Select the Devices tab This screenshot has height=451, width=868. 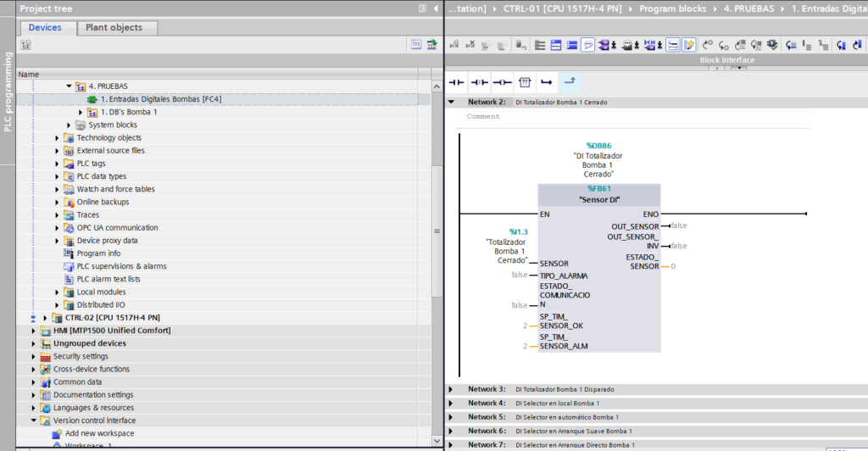(45, 27)
